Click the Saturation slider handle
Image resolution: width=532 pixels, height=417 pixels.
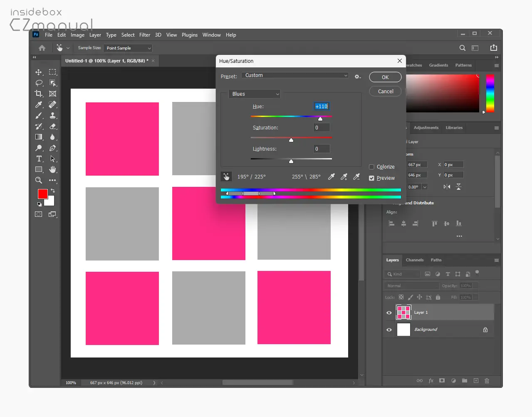pyautogui.click(x=291, y=140)
